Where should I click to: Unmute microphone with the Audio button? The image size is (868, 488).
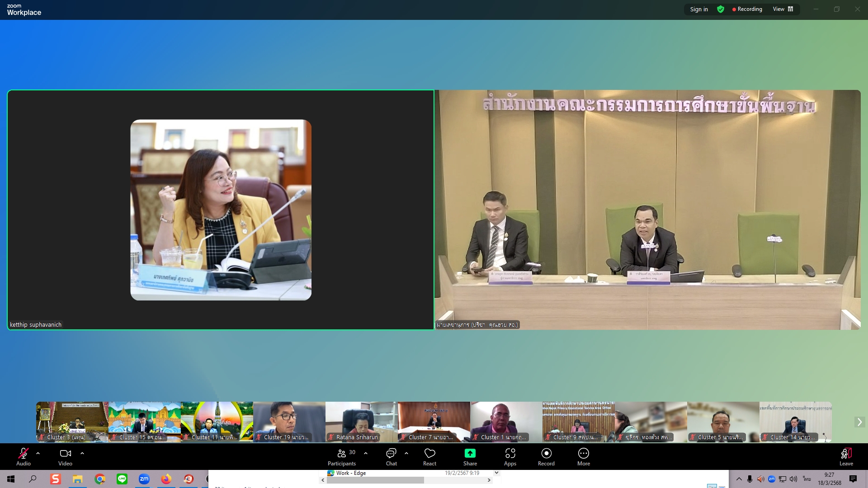(x=24, y=457)
